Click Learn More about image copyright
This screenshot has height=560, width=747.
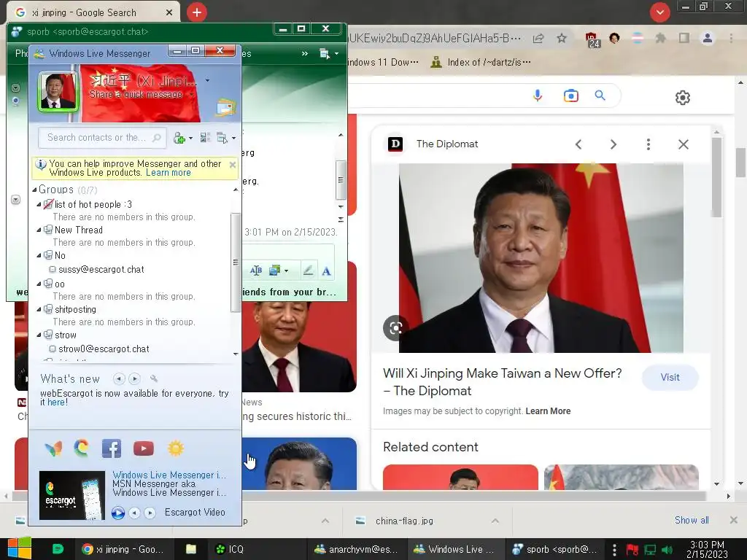tap(548, 411)
